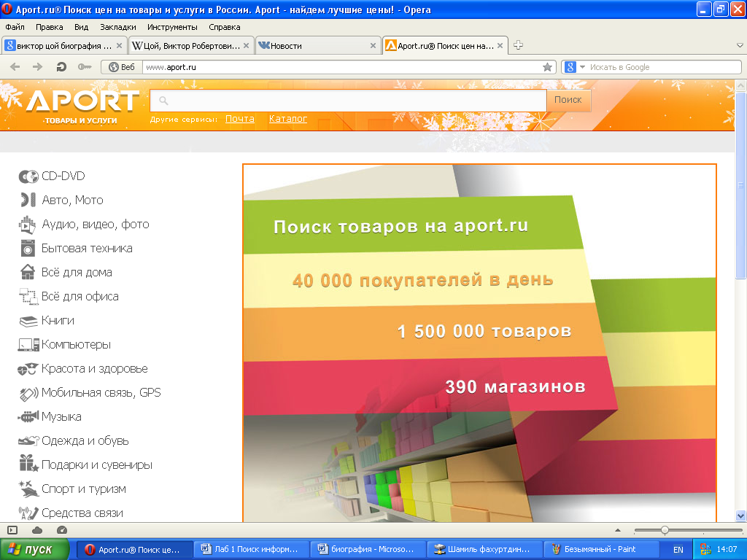
Task: Click the Всё для офиса icon
Action: click(28, 297)
